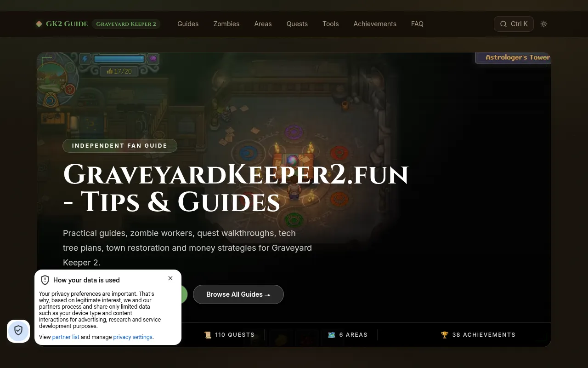Viewport: 588px width, 368px height.
Task: Open the Areas page
Action: pyautogui.click(x=263, y=24)
